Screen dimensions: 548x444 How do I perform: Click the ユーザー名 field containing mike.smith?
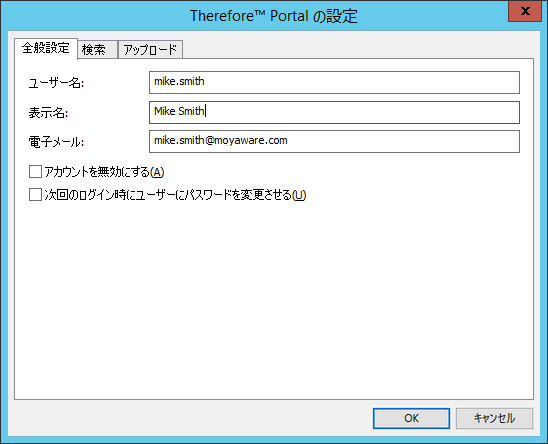pos(334,83)
